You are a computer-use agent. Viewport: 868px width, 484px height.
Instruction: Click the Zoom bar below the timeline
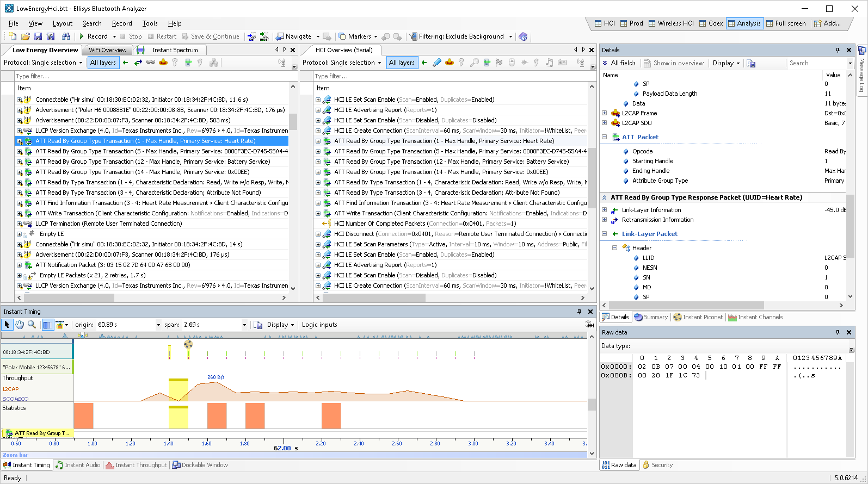pyautogui.click(x=294, y=455)
